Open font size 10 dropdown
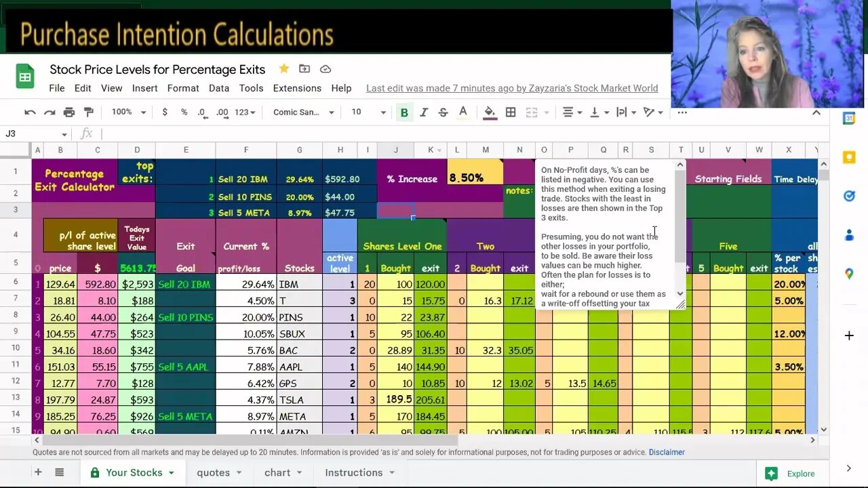Screen dimensions: 868x488 [368, 113]
